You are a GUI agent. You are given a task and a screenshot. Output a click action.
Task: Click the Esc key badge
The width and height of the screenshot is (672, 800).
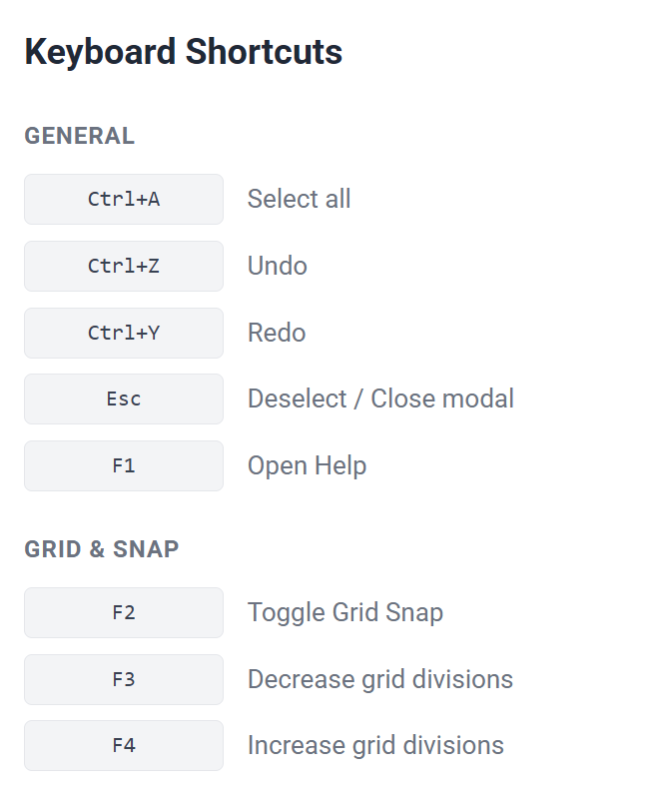click(124, 399)
